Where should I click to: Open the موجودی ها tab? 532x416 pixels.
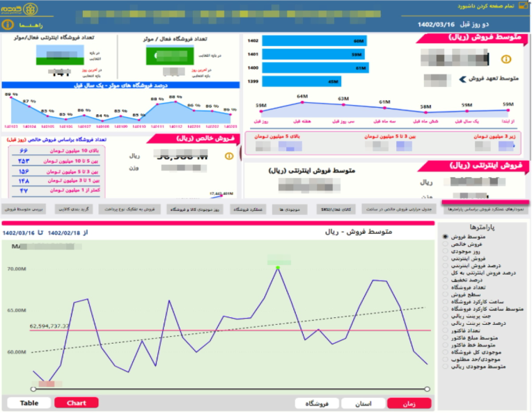click(290, 209)
